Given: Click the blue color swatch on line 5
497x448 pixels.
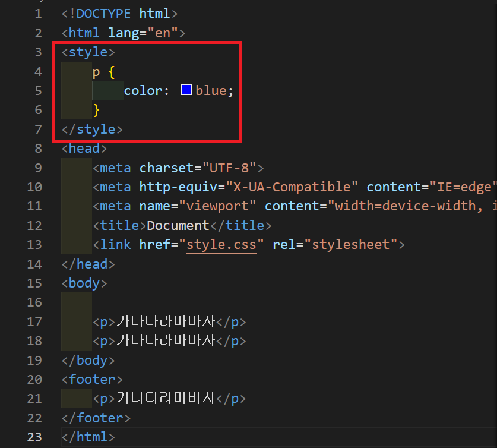Looking at the screenshot, I should click(x=186, y=90).
